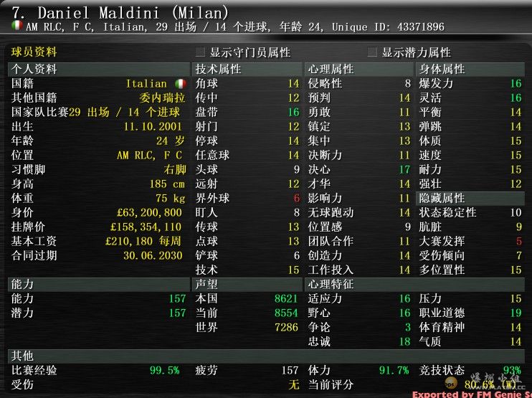The width and height of the screenshot is (532, 398).
Task: Select the player name Daniel Maldini (Milan)
Action: pyautogui.click(x=120, y=13)
